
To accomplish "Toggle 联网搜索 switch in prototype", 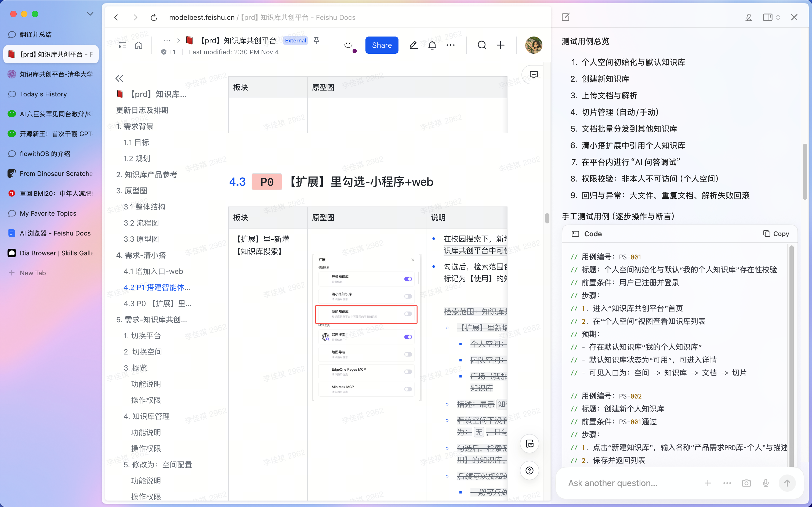I will 408,337.
